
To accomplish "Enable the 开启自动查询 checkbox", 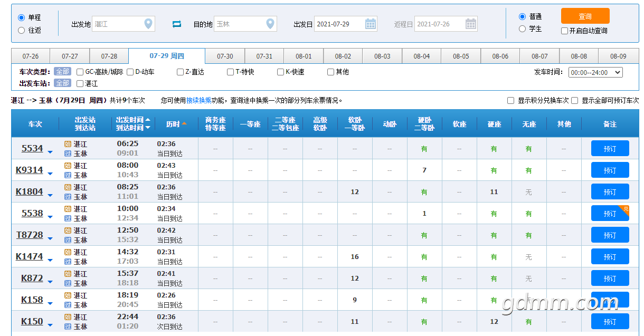I will [564, 31].
